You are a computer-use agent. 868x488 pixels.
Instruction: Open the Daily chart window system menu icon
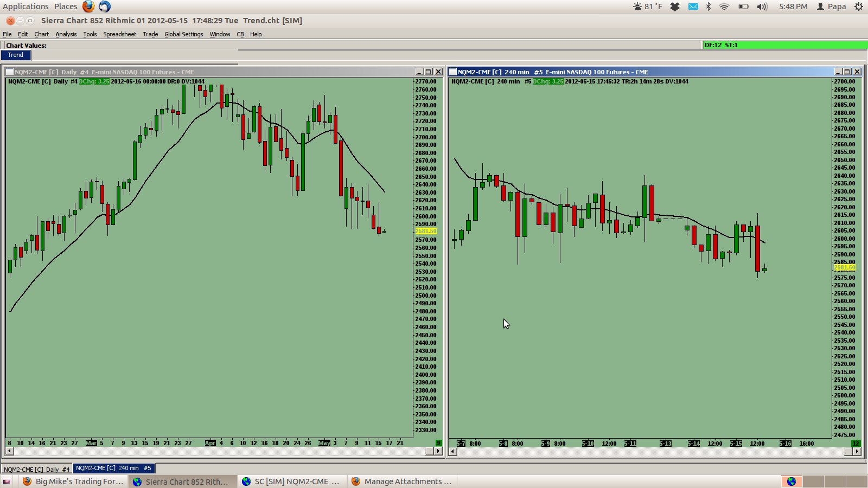(x=9, y=72)
